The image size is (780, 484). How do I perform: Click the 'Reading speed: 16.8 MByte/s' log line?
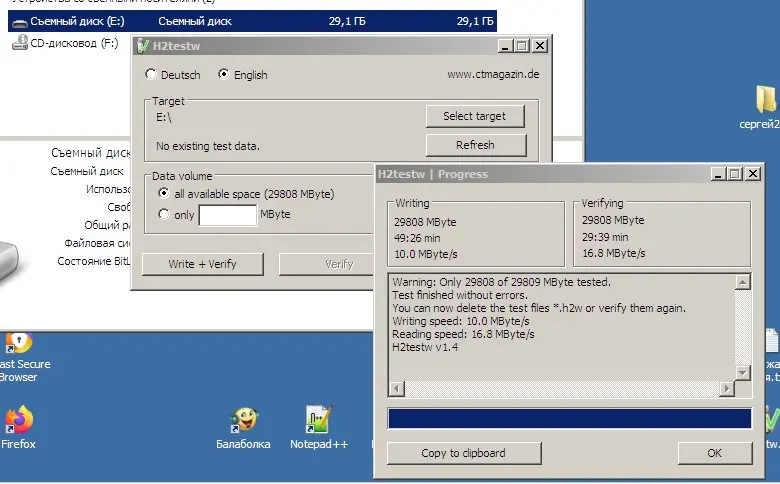(463, 334)
